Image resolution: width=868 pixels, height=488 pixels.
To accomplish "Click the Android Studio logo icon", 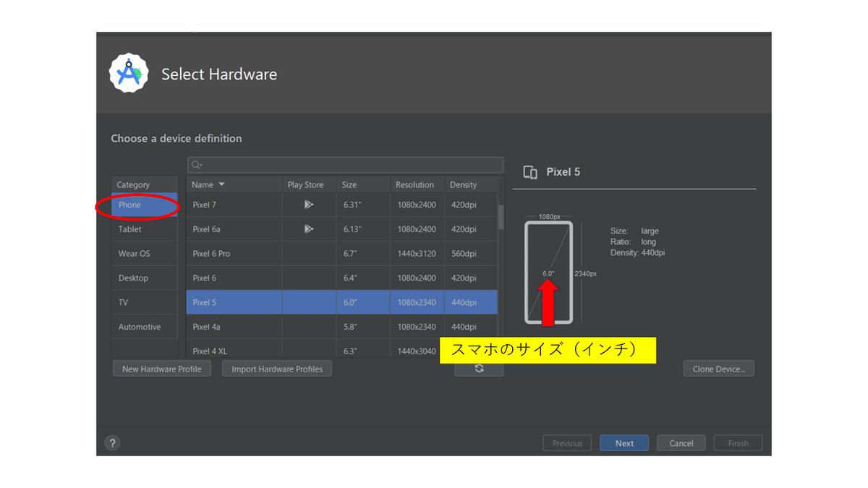I will click(129, 73).
